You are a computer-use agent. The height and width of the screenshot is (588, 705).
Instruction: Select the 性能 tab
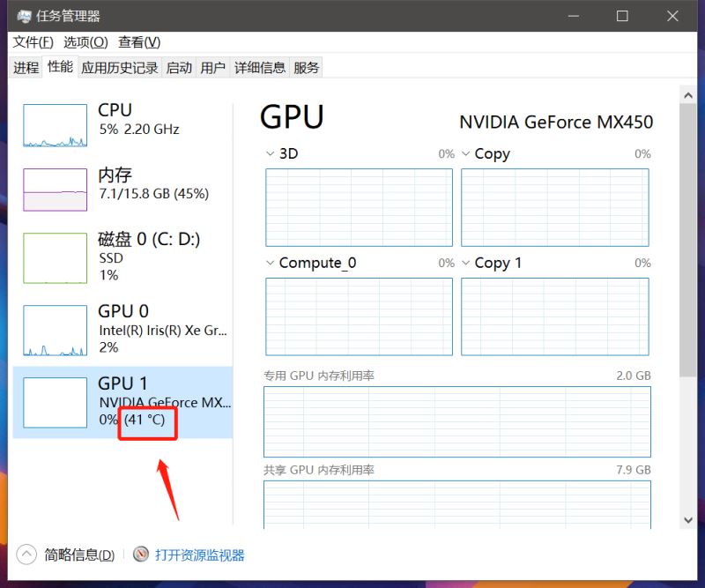60,67
